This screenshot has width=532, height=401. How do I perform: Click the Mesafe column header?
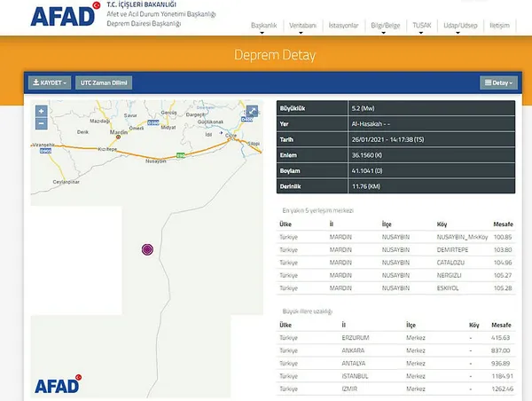pos(502,224)
